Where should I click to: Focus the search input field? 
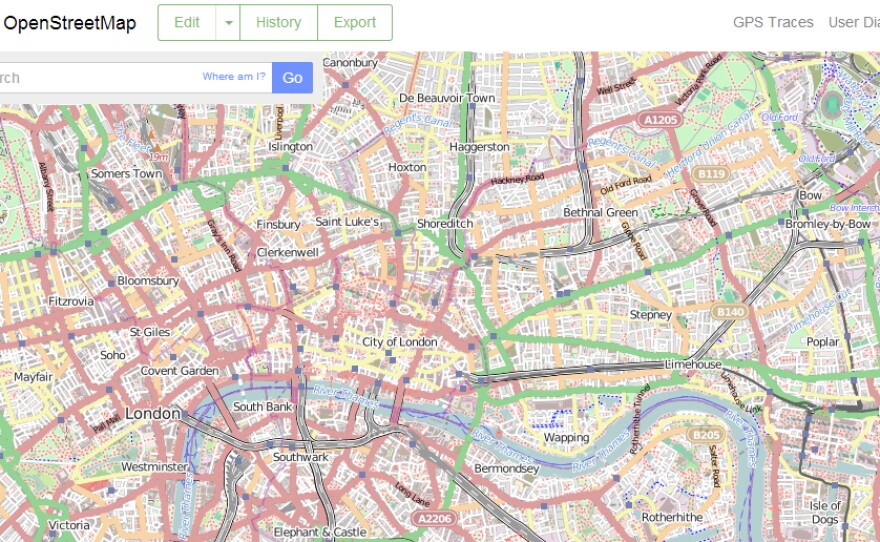click(x=135, y=77)
